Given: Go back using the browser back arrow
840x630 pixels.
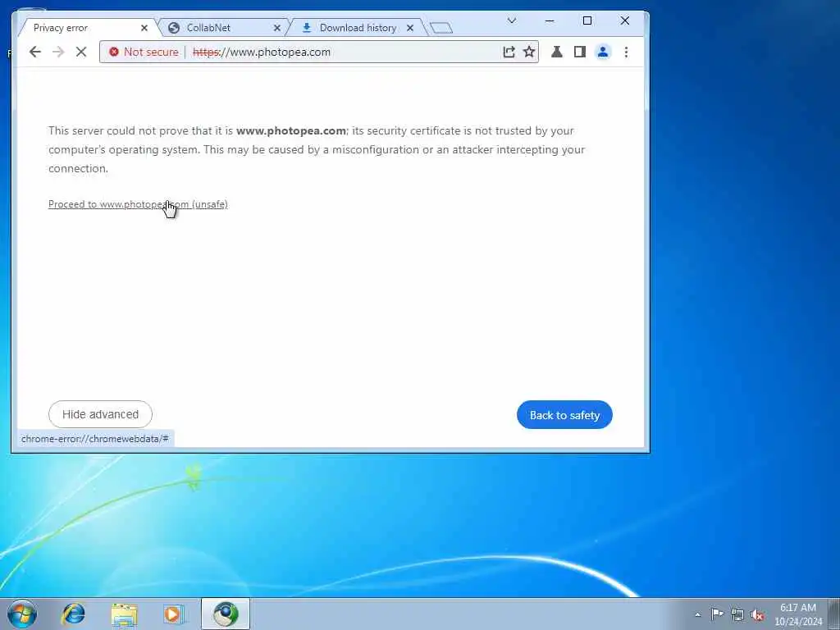Looking at the screenshot, I should coord(35,52).
